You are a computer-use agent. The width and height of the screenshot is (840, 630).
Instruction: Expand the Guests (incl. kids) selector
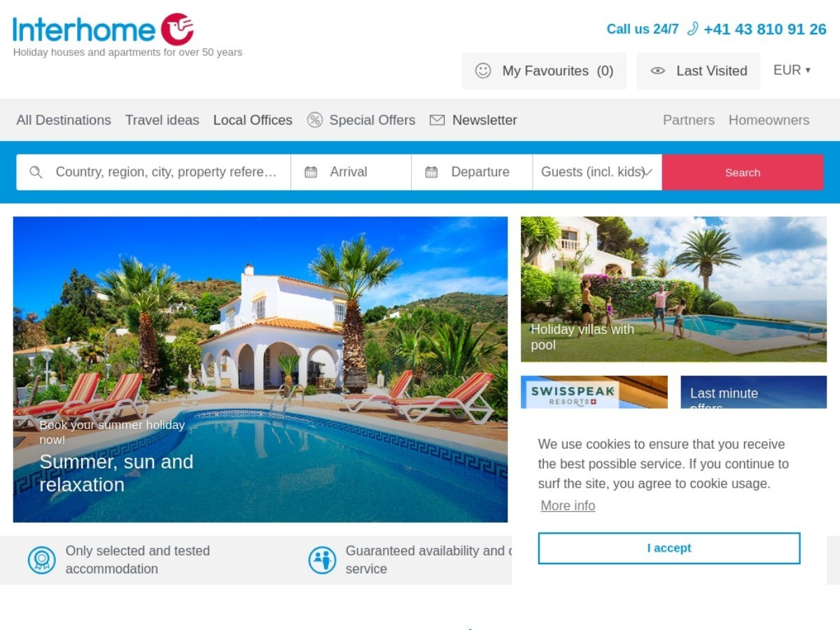(x=597, y=172)
